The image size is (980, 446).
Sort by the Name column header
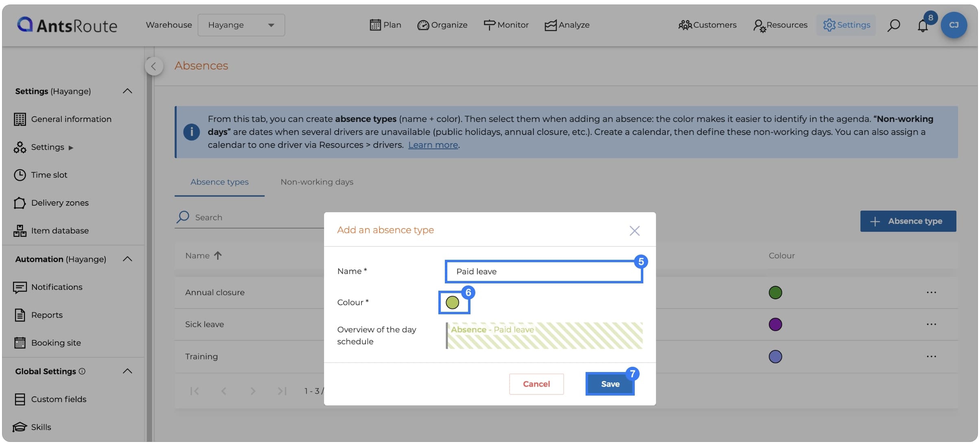click(x=203, y=256)
